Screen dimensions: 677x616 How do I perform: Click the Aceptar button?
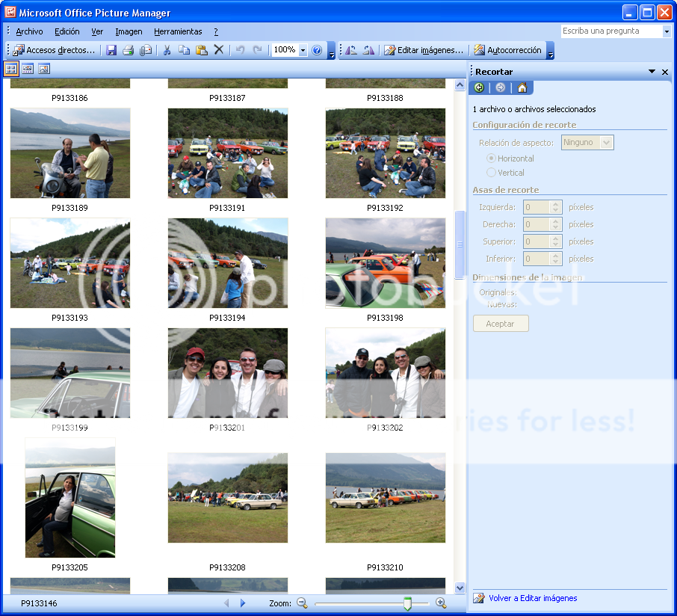(x=501, y=324)
